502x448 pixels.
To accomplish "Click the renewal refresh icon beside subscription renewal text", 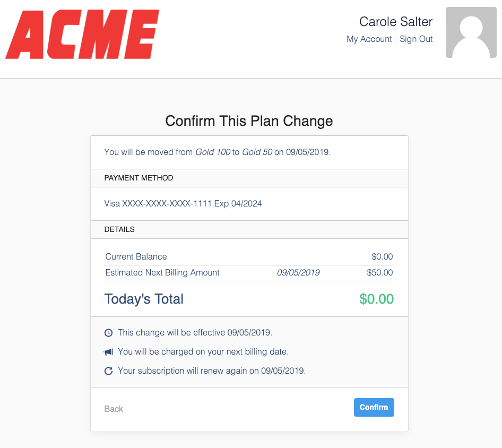I will [108, 371].
